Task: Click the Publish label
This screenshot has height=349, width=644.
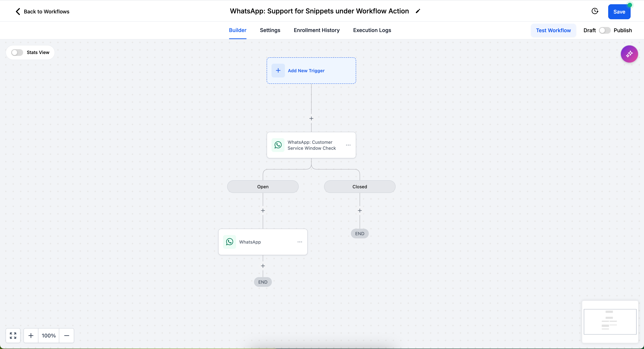Action: 623,31
